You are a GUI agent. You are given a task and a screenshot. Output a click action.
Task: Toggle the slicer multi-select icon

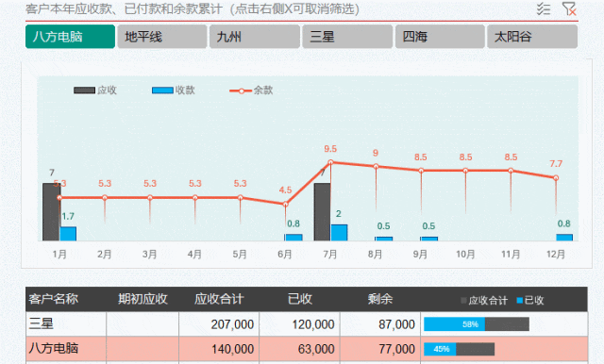(x=544, y=8)
